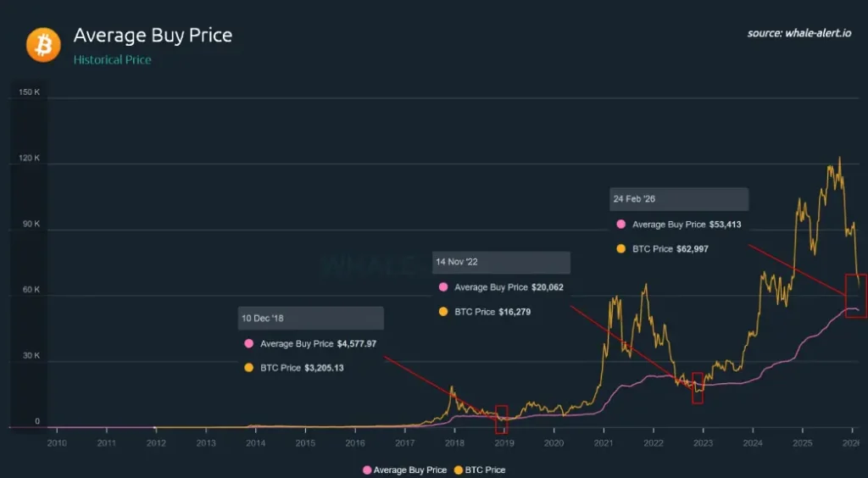Click pink dot in 10 Dec '18 tooltip
Screen dimensions: 868x478
248,344
